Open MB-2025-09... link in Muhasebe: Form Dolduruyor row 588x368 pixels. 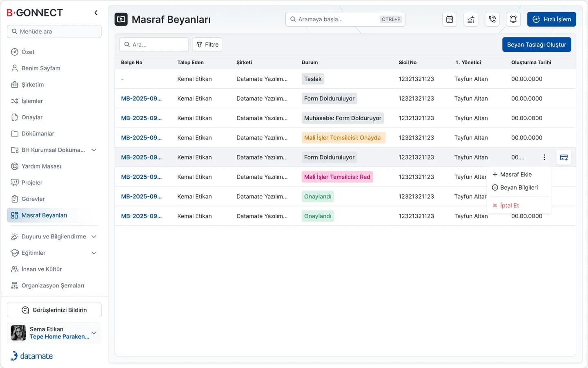click(141, 118)
